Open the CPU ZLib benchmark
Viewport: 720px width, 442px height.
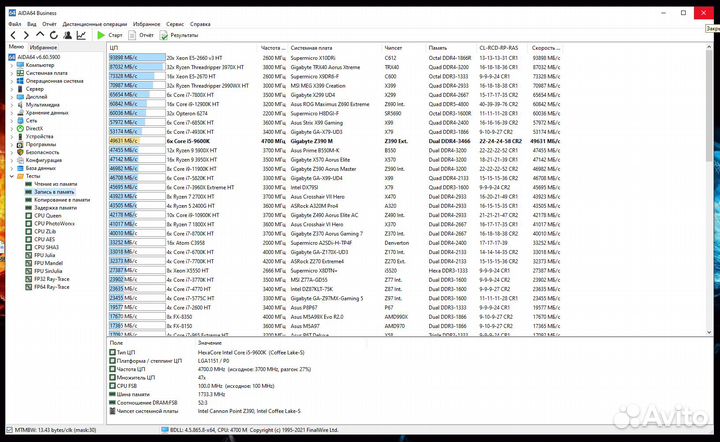tap(45, 231)
